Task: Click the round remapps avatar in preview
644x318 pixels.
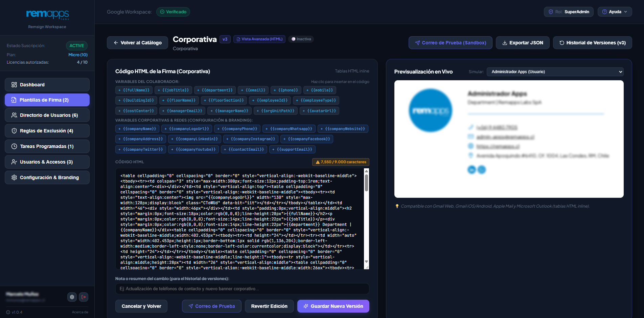Action: point(430,110)
